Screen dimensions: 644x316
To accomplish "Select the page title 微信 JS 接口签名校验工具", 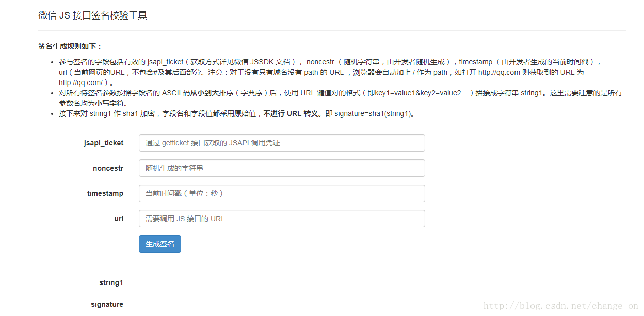I will 91,15.
